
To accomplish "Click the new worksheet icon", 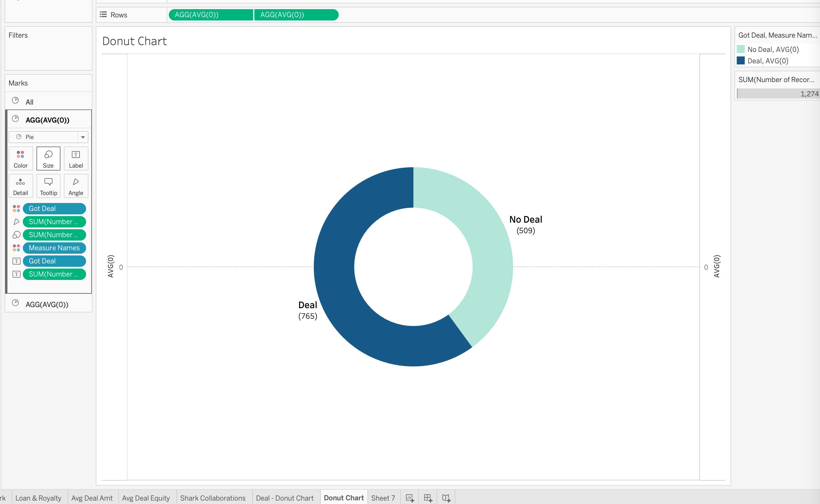I will click(x=410, y=498).
